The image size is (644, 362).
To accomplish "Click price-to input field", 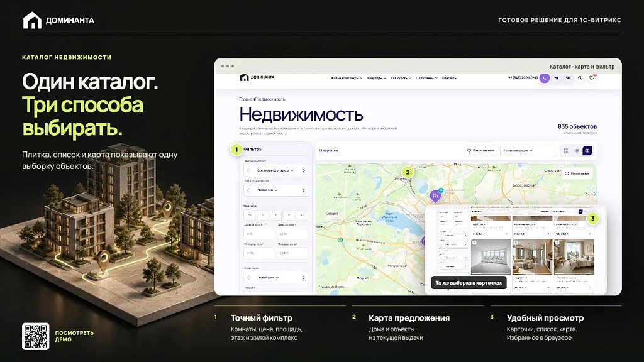I will click(292, 234).
